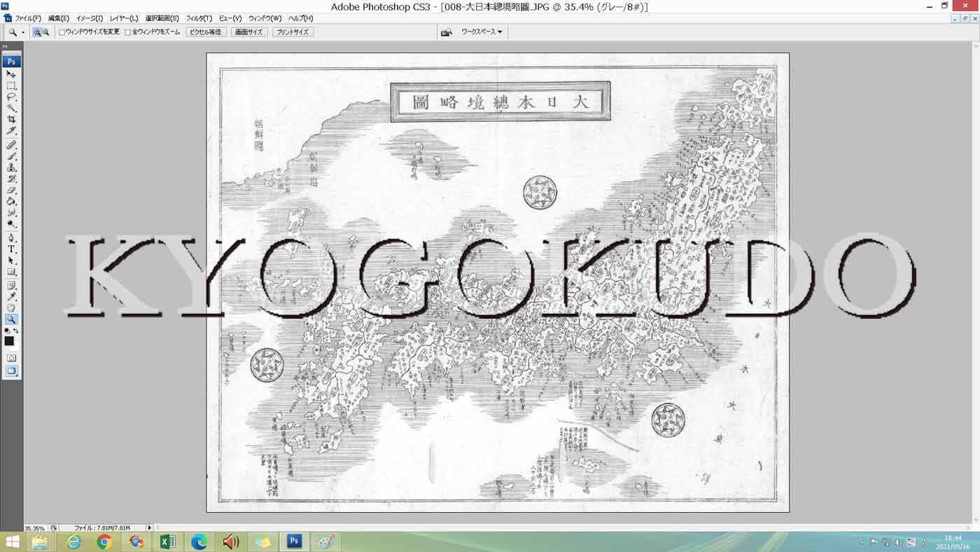Click the 35.35% zoom field
The height and width of the screenshot is (552, 980).
click(x=36, y=528)
